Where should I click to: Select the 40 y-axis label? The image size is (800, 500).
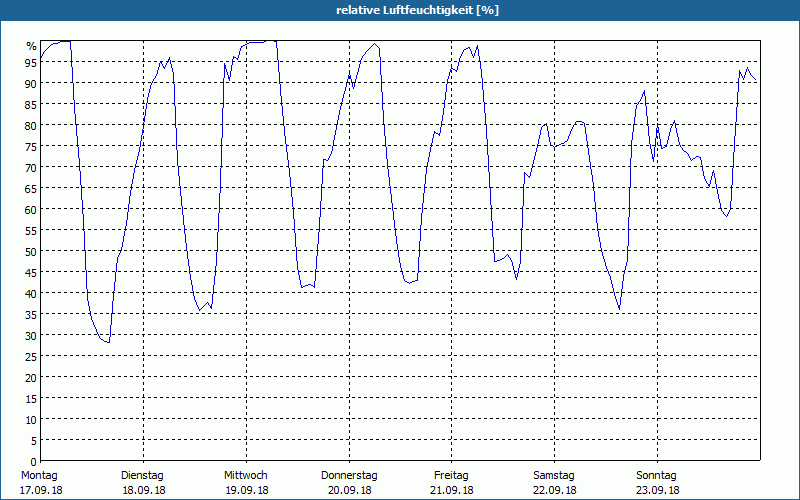(x=31, y=294)
